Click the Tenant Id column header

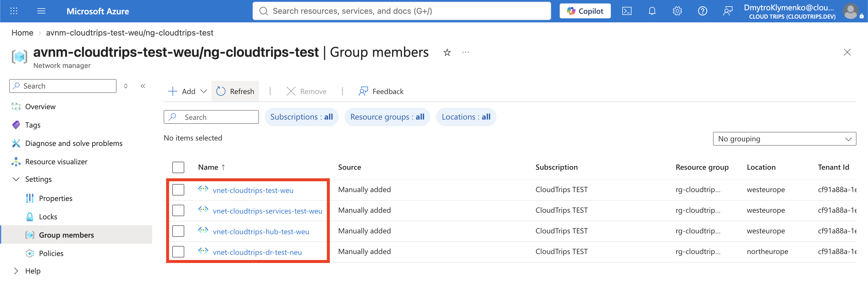point(833,167)
